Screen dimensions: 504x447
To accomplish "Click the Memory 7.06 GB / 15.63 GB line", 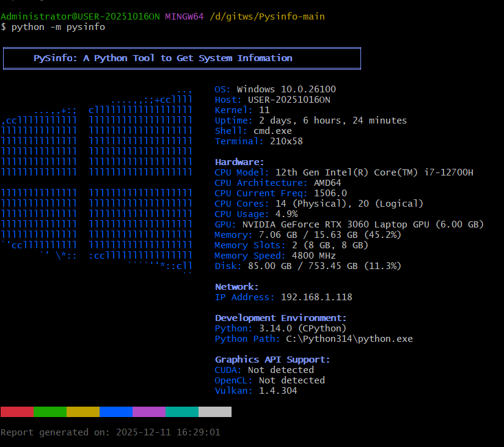I will 308,235.
